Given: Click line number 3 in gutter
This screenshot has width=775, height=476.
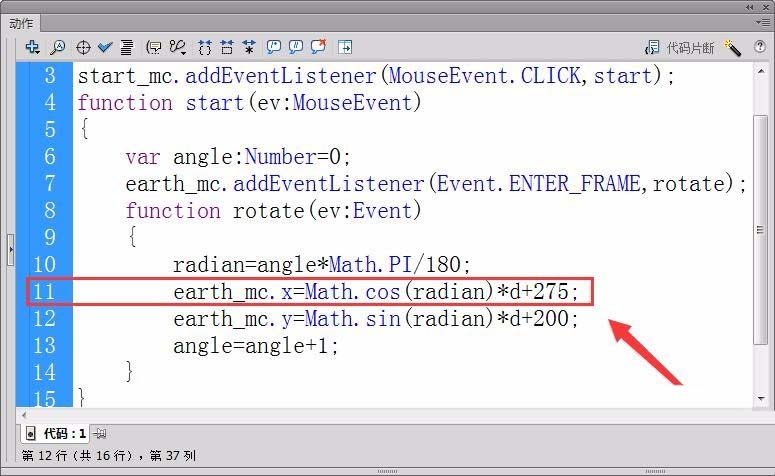Looking at the screenshot, I should [49, 76].
